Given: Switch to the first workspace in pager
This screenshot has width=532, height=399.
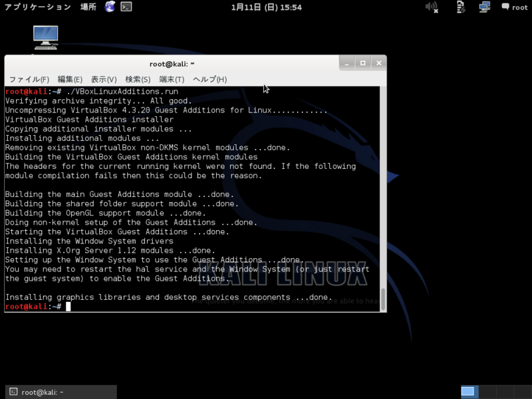Looking at the screenshot, I should (x=469, y=392).
